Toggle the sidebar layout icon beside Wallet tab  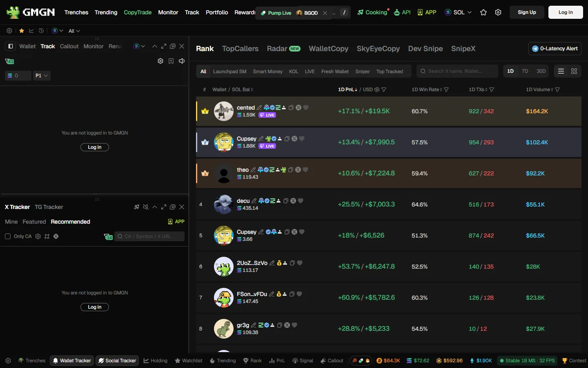tap(11, 46)
